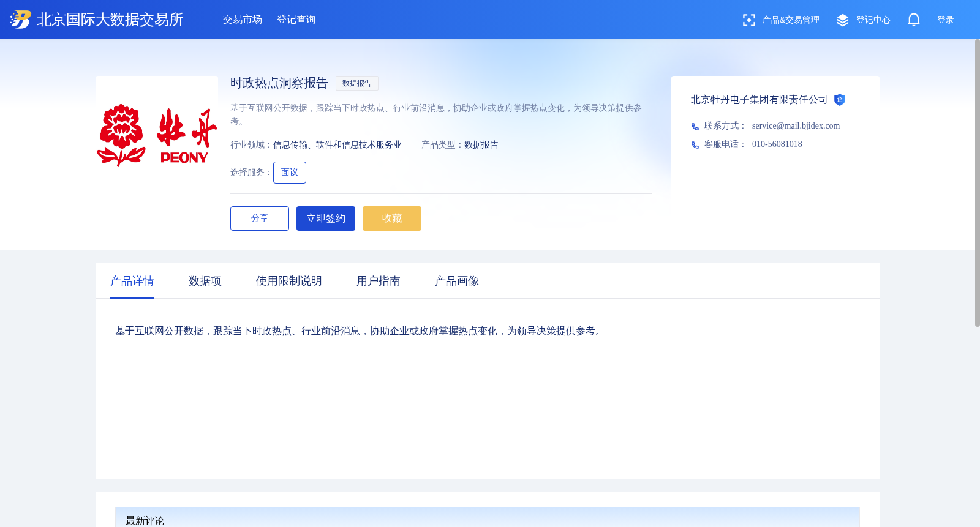Open the 交易市场 menu
The height and width of the screenshot is (527, 980).
coord(243,20)
